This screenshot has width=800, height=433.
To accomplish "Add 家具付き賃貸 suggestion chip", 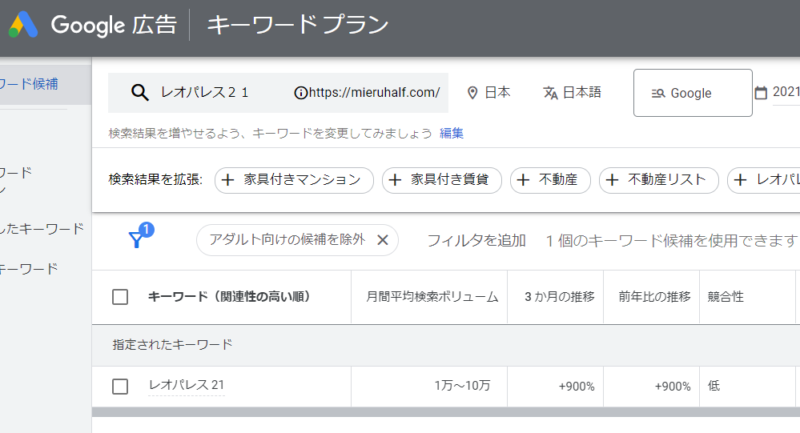I will click(x=441, y=180).
